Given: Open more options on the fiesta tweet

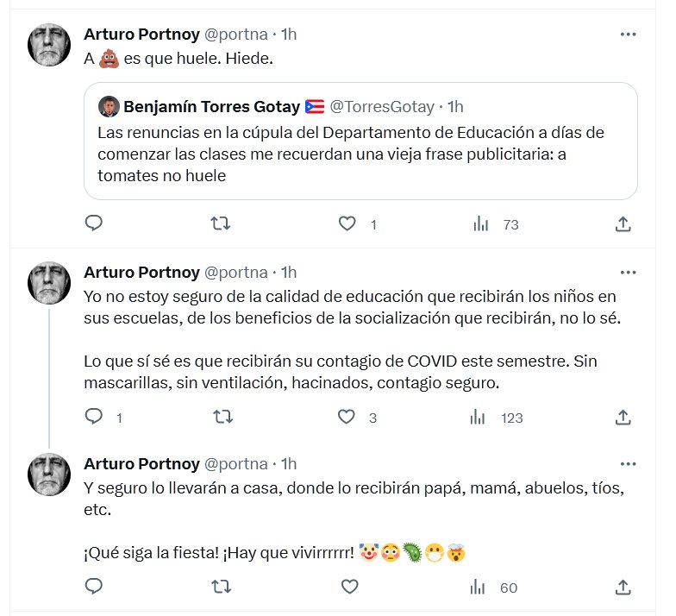Looking at the screenshot, I should pos(629,463).
